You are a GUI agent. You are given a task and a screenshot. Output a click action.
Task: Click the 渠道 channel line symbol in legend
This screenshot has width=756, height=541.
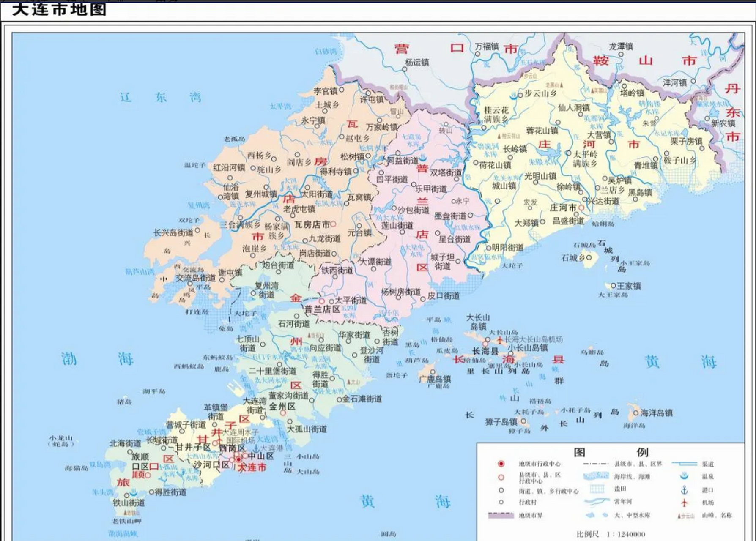tap(685, 463)
